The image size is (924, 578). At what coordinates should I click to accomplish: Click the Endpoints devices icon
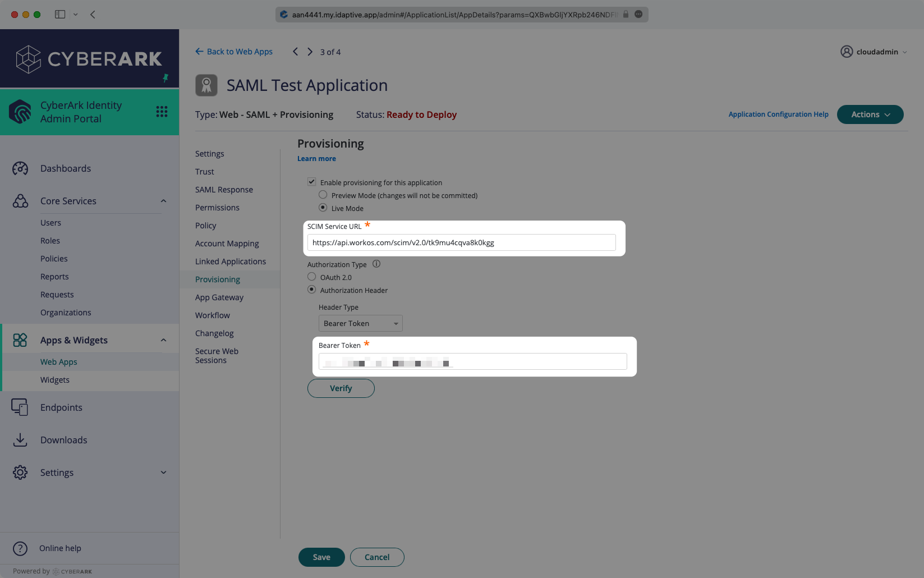coord(20,407)
